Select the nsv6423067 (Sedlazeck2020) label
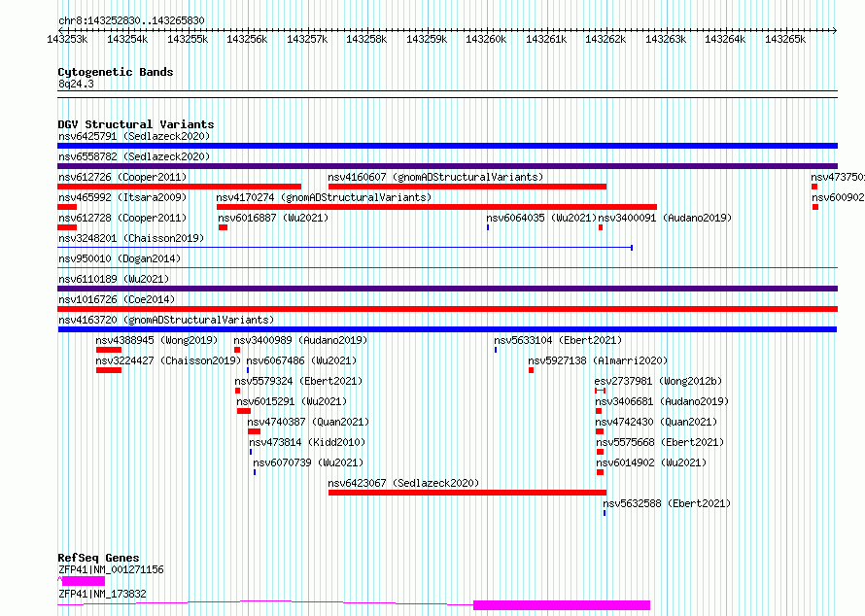The height and width of the screenshot is (616, 865). [x=403, y=483]
